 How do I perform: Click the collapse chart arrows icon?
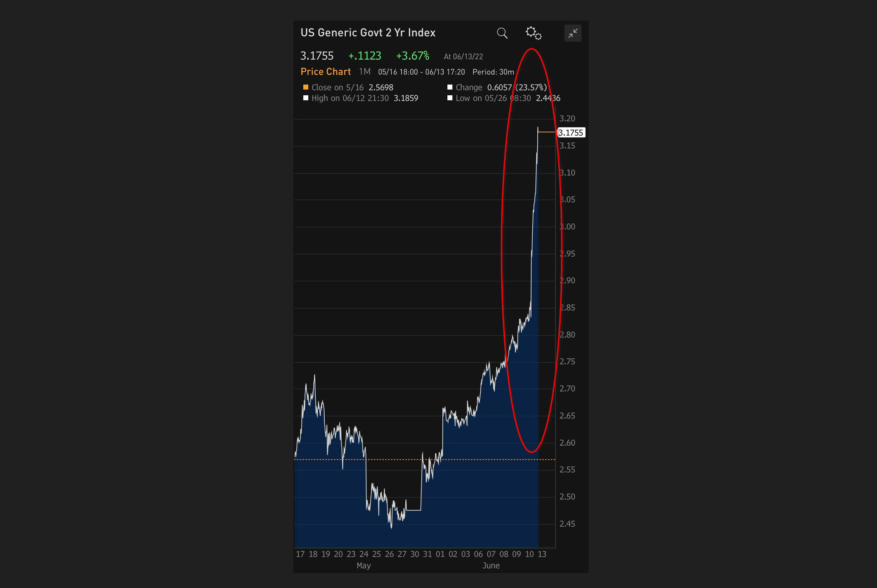[x=573, y=34]
